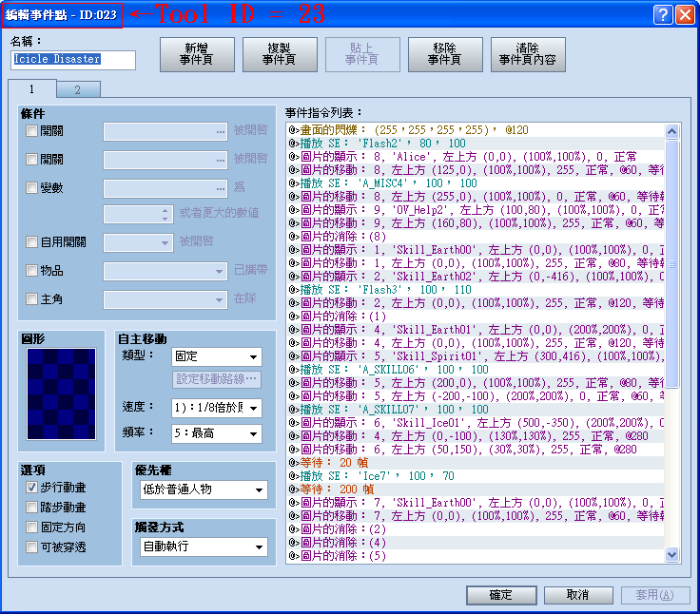Select the 圖片的消除:(4) row
Image resolution: width=700 pixels, height=614 pixels.
475,543
